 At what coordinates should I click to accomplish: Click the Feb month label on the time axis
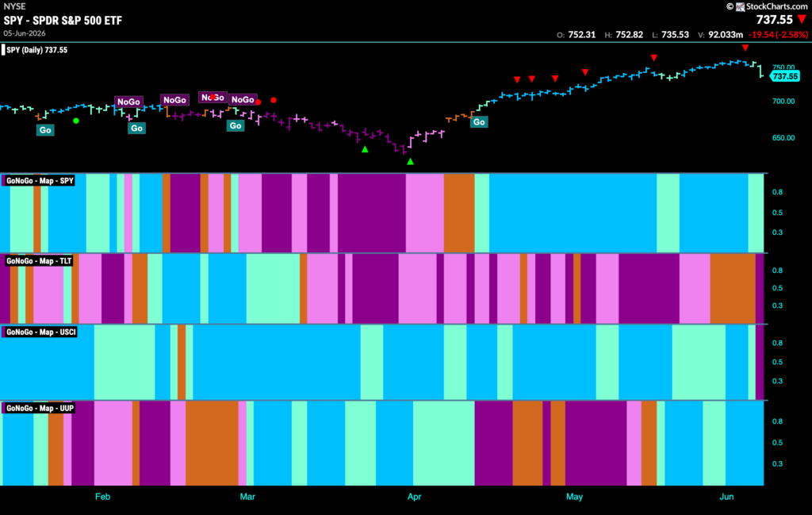102,496
